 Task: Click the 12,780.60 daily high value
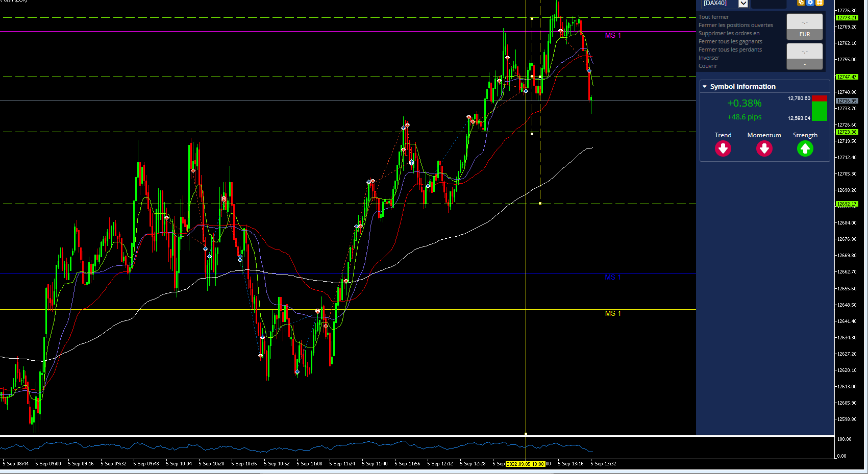pos(799,98)
